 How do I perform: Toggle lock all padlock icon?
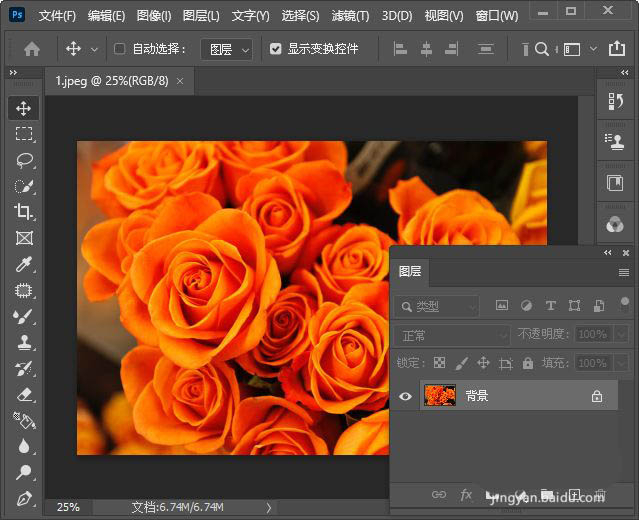[528, 362]
